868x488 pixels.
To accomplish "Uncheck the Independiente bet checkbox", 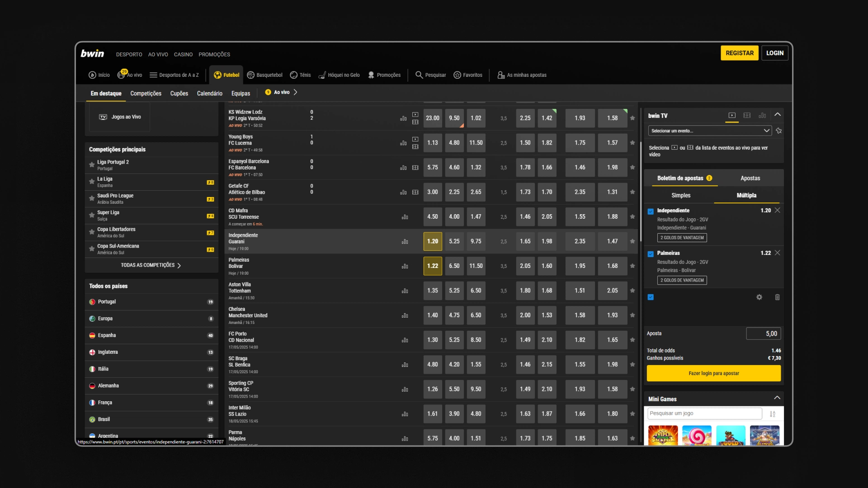I will tap(651, 211).
